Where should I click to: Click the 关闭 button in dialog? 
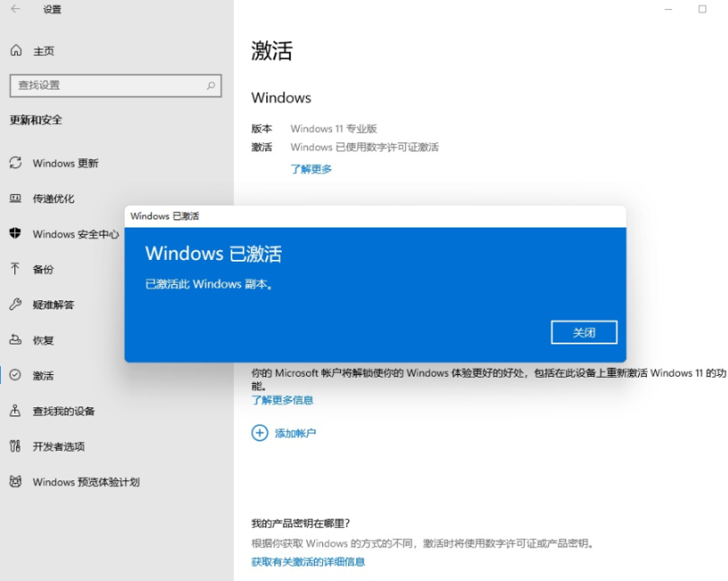584,332
